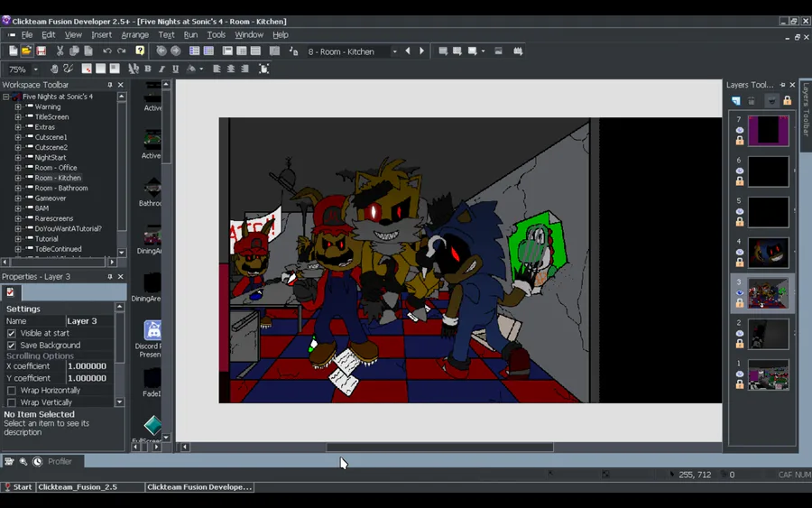Click the Open file folder icon
Image resolution: width=812 pixels, height=508 pixels.
coord(26,51)
